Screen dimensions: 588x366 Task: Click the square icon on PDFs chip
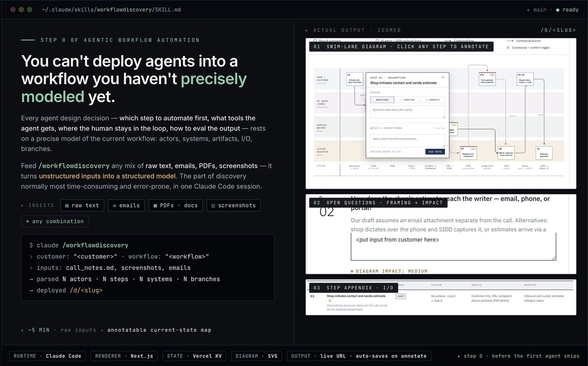[155, 206]
